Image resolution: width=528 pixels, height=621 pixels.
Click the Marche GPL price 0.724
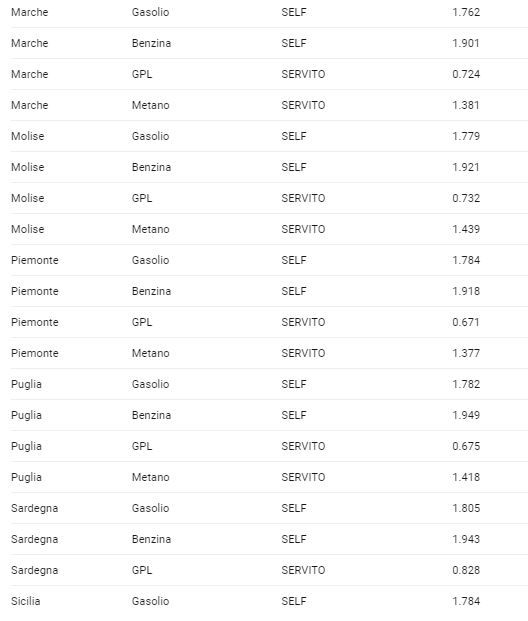click(x=466, y=74)
